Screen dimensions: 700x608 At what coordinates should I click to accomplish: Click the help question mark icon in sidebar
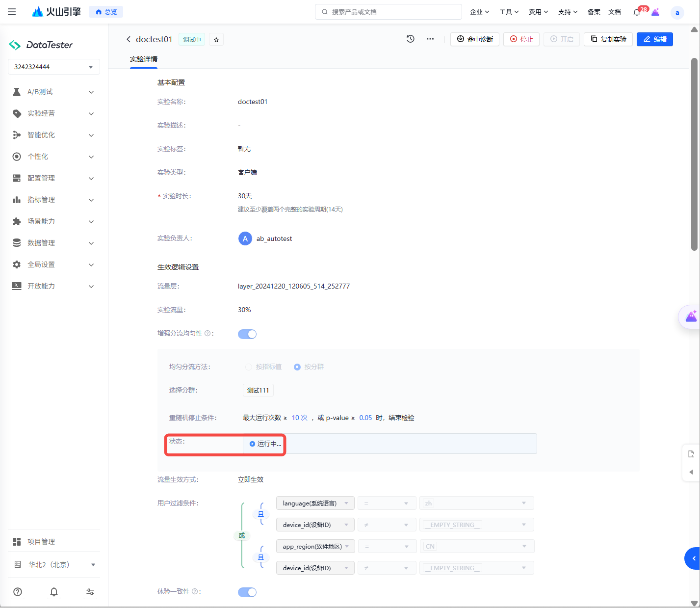pos(18,592)
